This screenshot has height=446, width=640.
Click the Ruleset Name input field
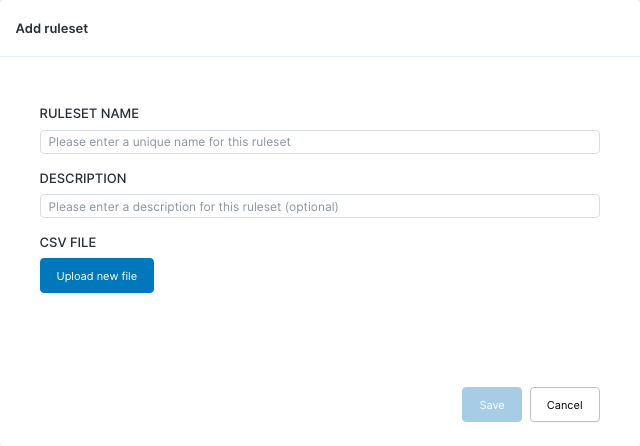tap(319, 142)
